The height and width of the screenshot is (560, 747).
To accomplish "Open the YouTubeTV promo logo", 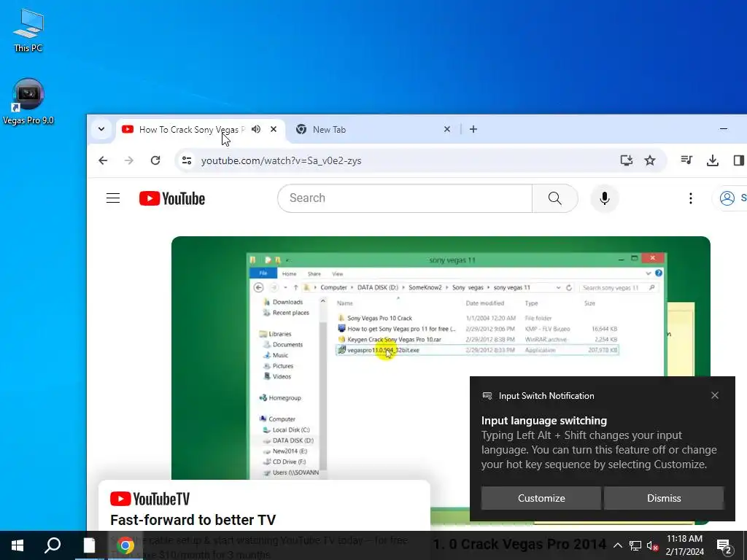I will point(150,499).
